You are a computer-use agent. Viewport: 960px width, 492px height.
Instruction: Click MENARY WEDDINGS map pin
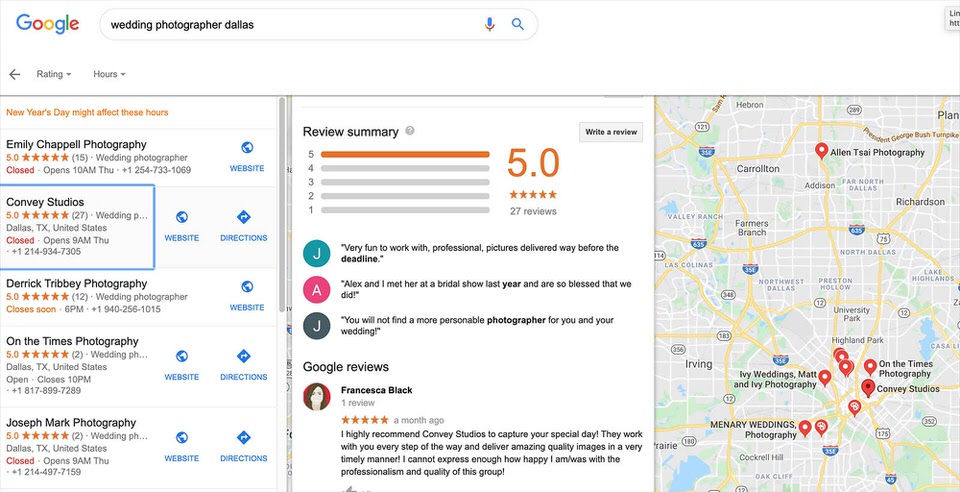(805, 427)
